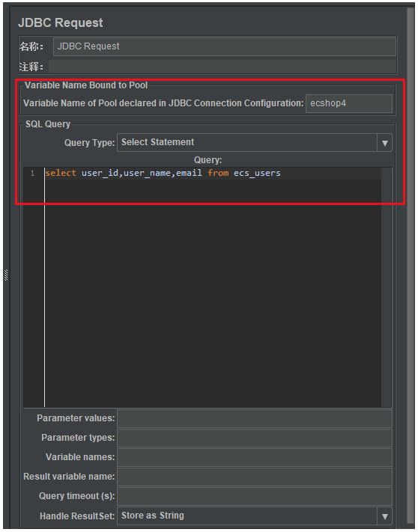Expand the Handle ResultSet dropdown arrow
The image size is (418, 532).
(385, 516)
